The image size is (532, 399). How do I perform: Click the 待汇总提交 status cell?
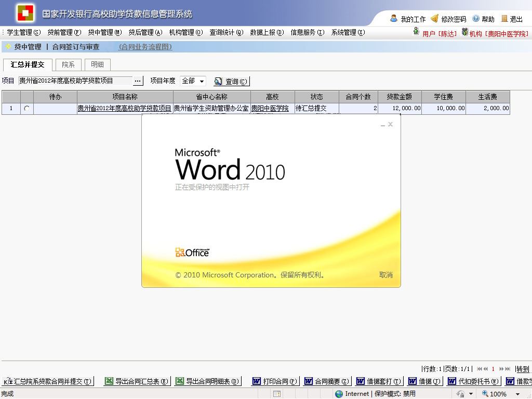pyautogui.click(x=317, y=108)
